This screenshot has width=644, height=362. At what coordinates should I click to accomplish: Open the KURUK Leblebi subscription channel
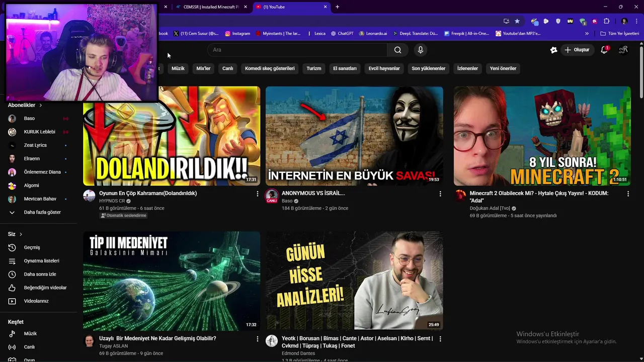(x=39, y=132)
